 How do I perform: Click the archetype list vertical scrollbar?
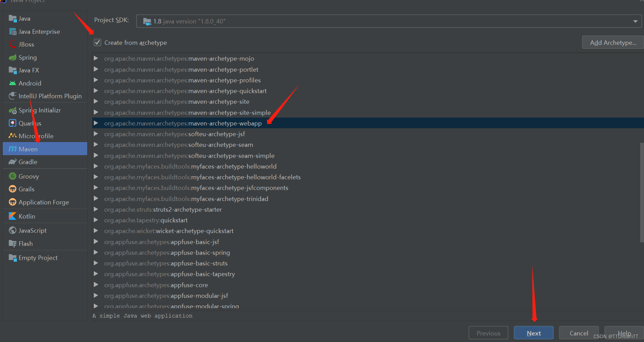click(x=642, y=193)
